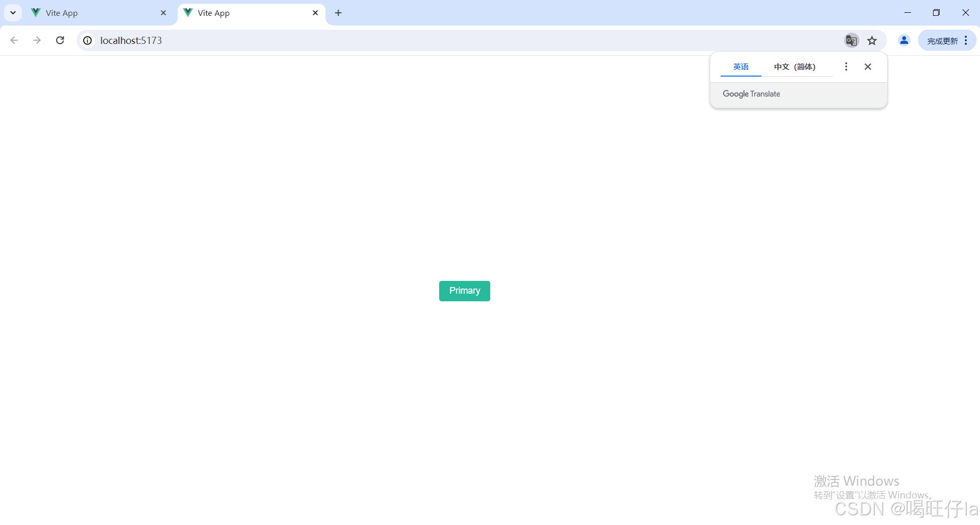The height and width of the screenshot is (525, 980).
Task: Switch to the first Vite App tab
Action: (x=100, y=13)
